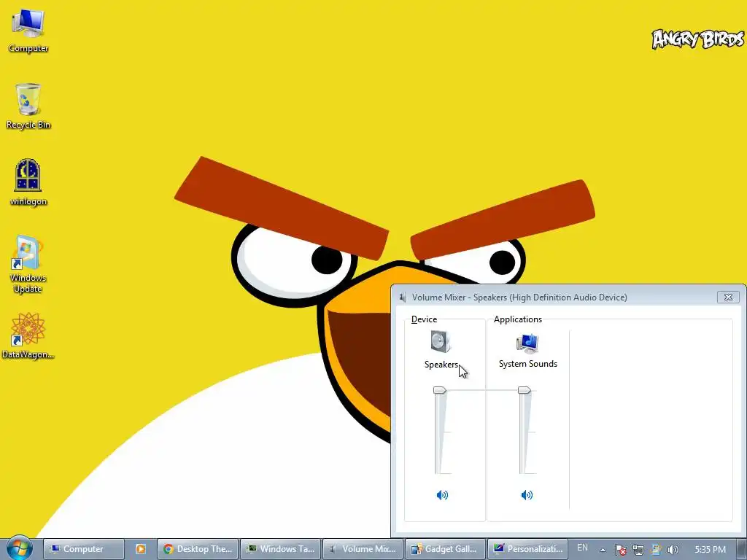
Task: Click the volume speaker tray icon
Action: click(673, 550)
